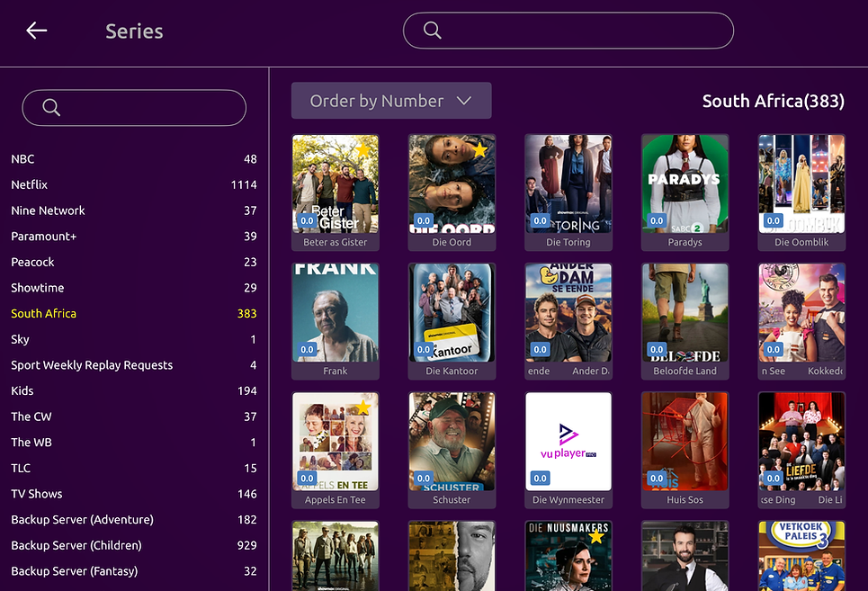Select the South Africa category
The height and width of the screenshot is (591, 868).
[x=134, y=313]
